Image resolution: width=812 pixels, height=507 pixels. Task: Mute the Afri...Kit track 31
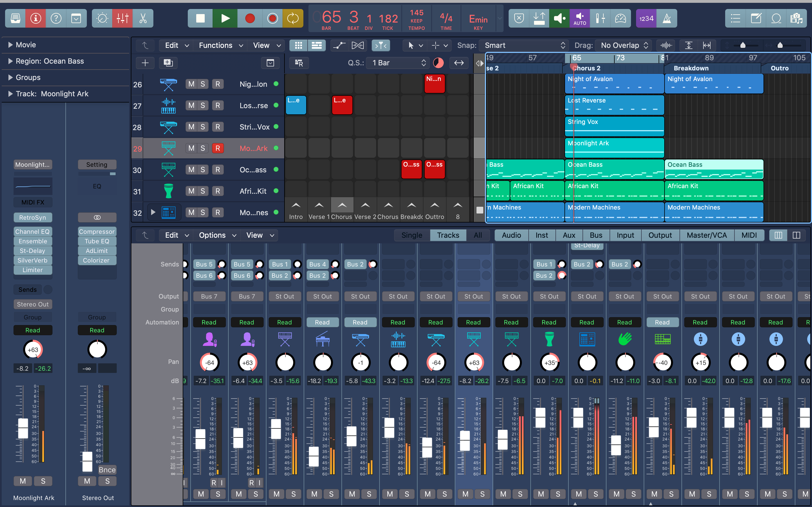(x=191, y=191)
